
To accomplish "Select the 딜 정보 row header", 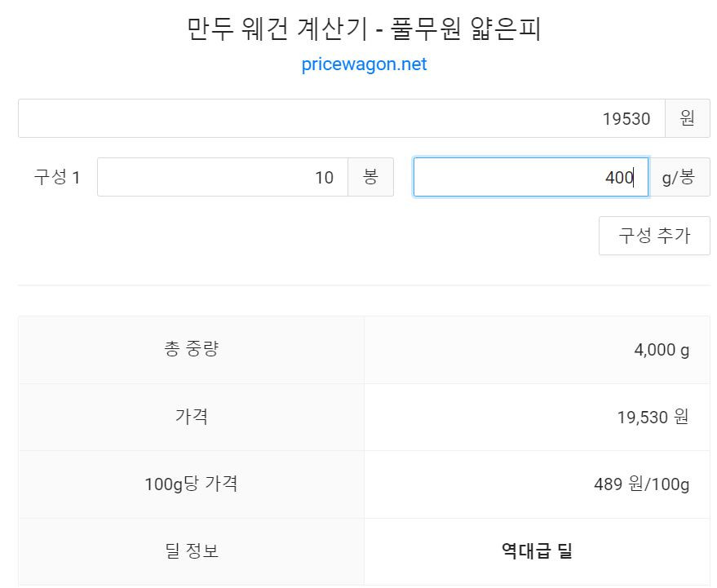I will pyautogui.click(x=191, y=551).
